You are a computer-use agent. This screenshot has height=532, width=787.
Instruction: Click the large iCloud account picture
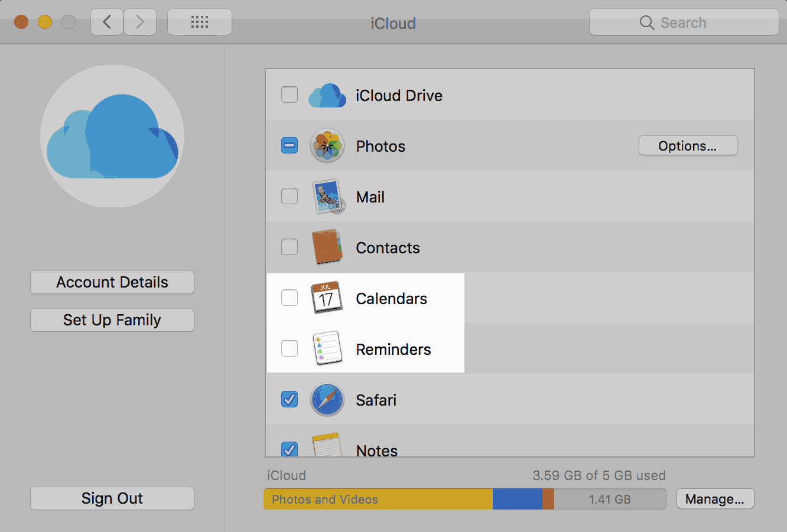pyautogui.click(x=112, y=136)
